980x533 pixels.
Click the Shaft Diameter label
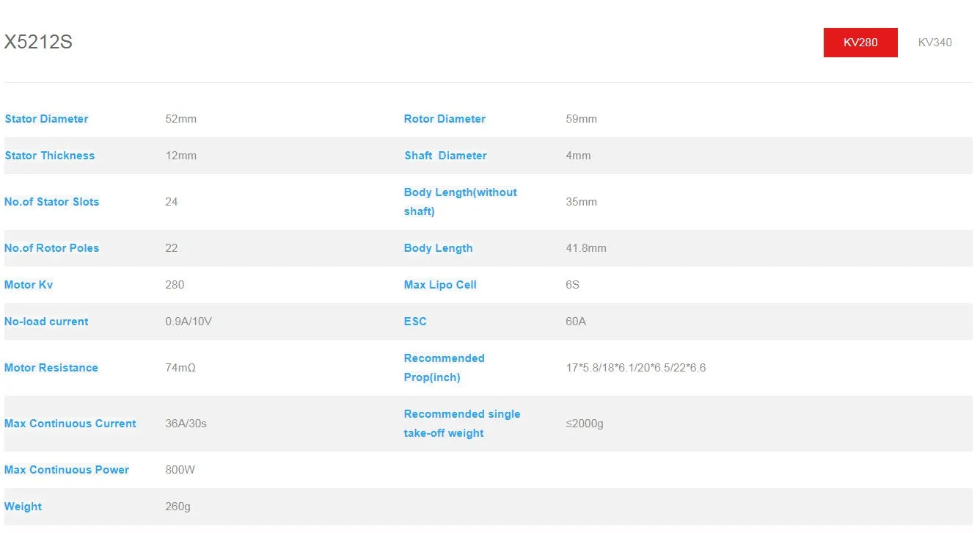coord(445,156)
